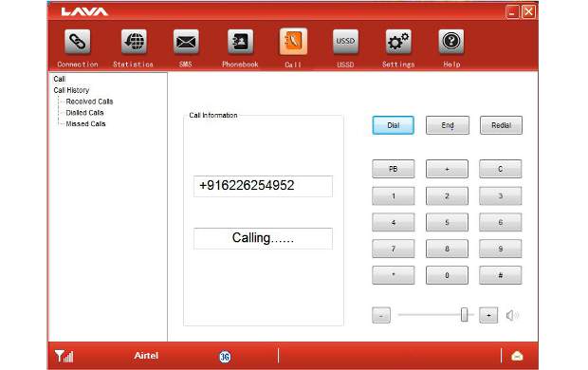Screen dimensions: 588x370
Task: Click the Airtel operator name
Action: tap(146, 356)
